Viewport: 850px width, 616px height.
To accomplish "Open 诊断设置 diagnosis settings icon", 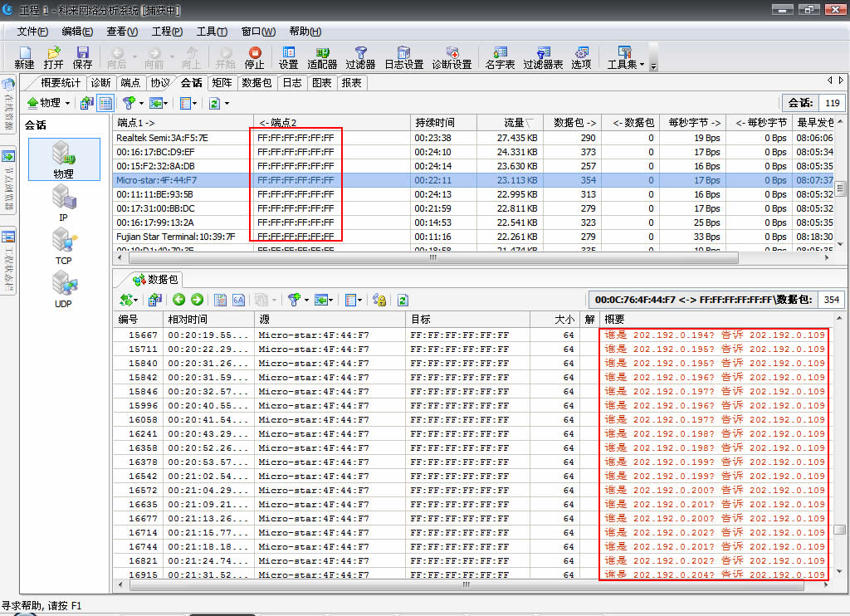I will pos(452,57).
